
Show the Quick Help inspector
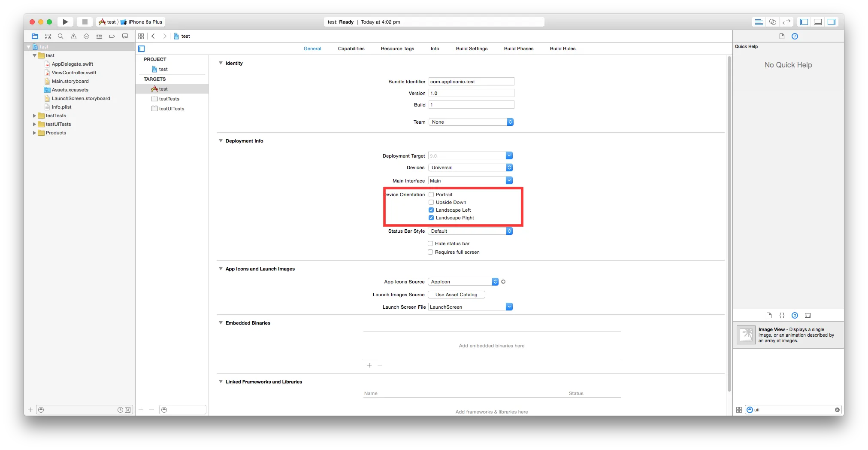point(795,36)
